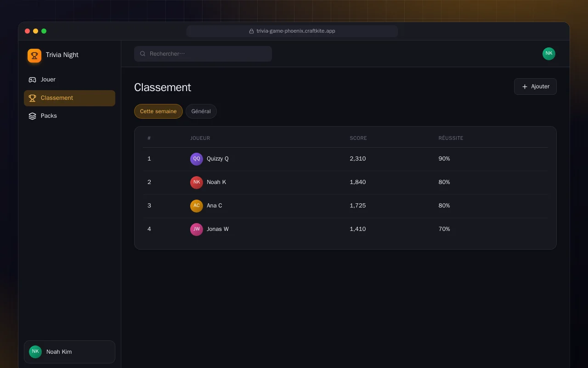588x368 pixels.
Task: Click the Classement page heading
Action: [x=163, y=87]
